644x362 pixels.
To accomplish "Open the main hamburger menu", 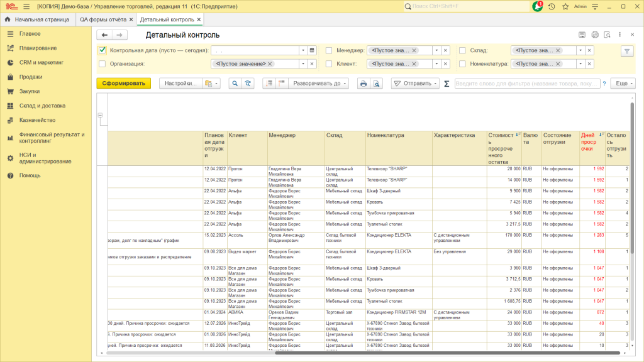I will pyautogui.click(x=26, y=6).
